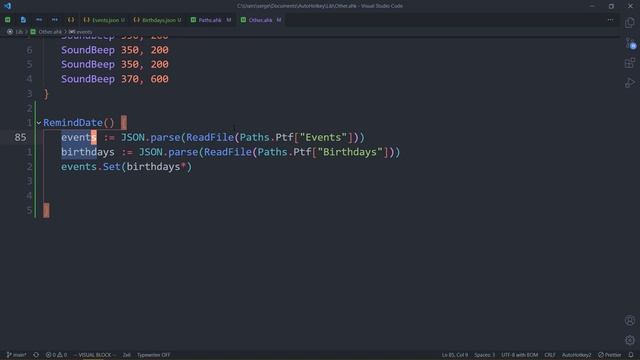Click the events symbol in breadcrumb
Viewport: 640px width, 360px height.
(84, 31)
